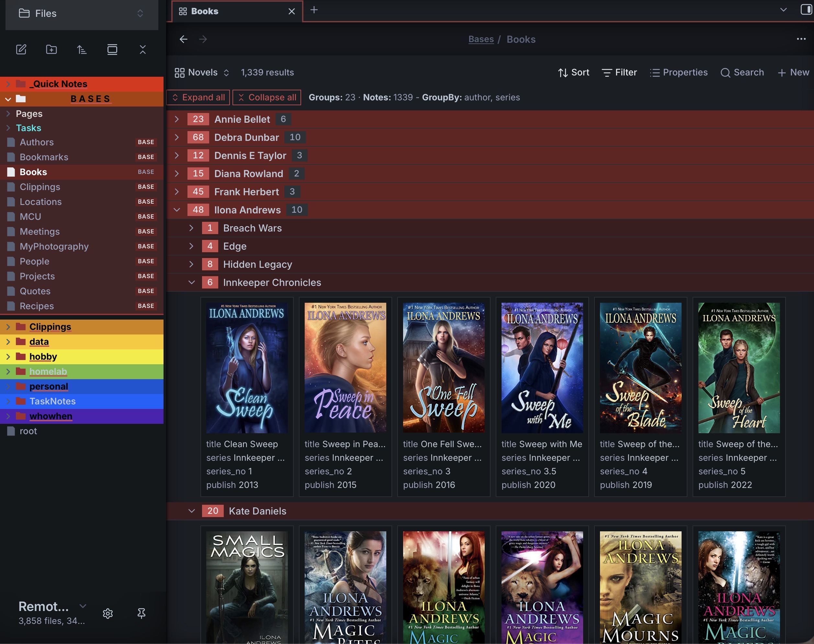Image resolution: width=814 pixels, height=644 pixels.
Task: Expand the Diana Rowland author group
Action: 177,174
